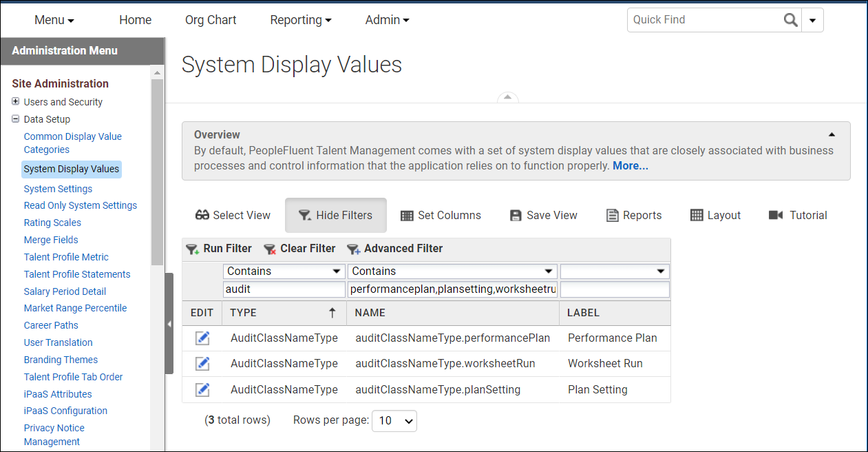This screenshot has height=452, width=868.
Task: Play the Tutorial video
Action: coord(775,215)
